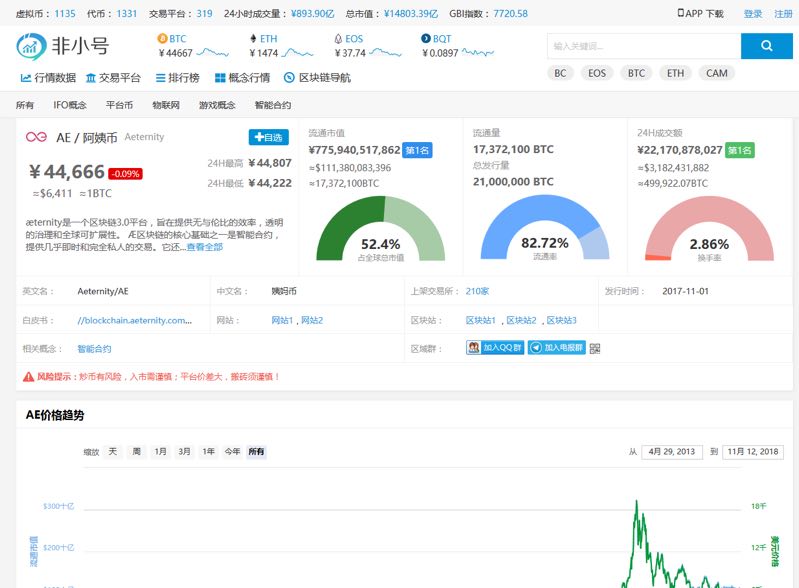
Task: Click the EOS ticker coin icon
Action: 337,39
